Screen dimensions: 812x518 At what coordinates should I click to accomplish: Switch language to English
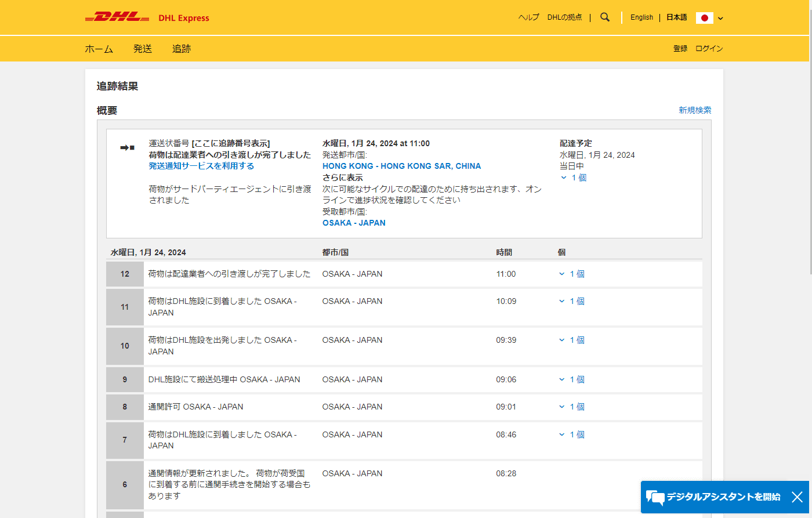pyautogui.click(x=641, y=17)
